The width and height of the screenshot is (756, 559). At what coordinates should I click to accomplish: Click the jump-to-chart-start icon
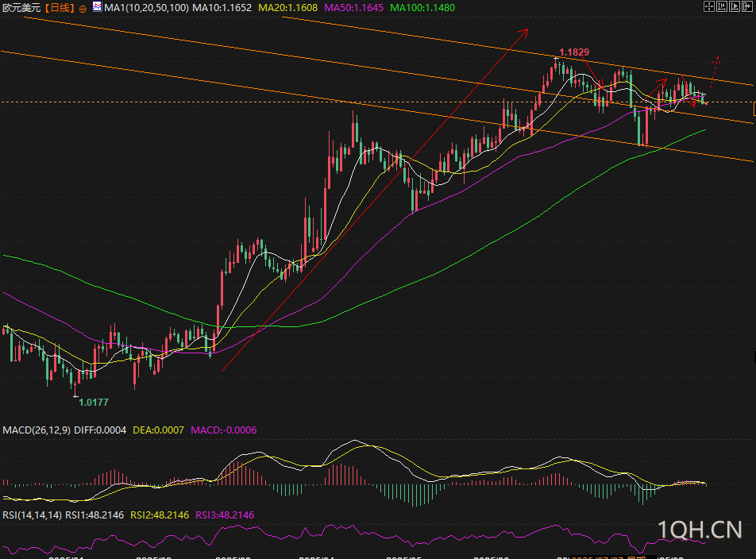pyautogui.click(x=721, y=6)
